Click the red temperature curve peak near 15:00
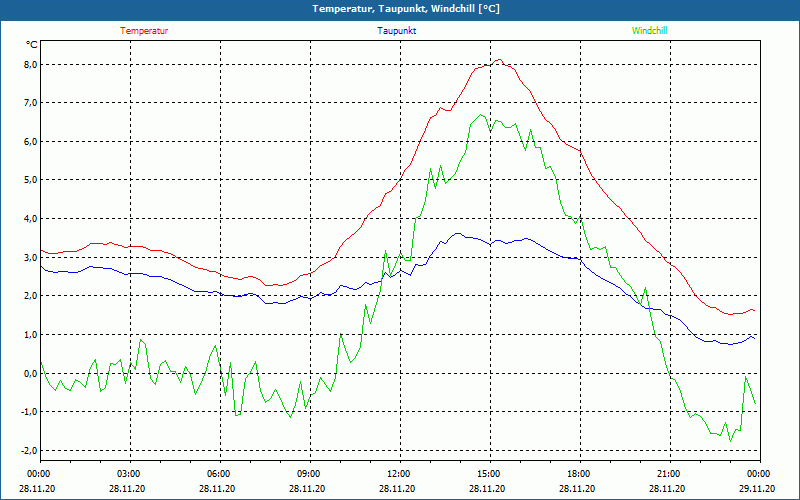800x500 pixels. (x=499, y=60)
